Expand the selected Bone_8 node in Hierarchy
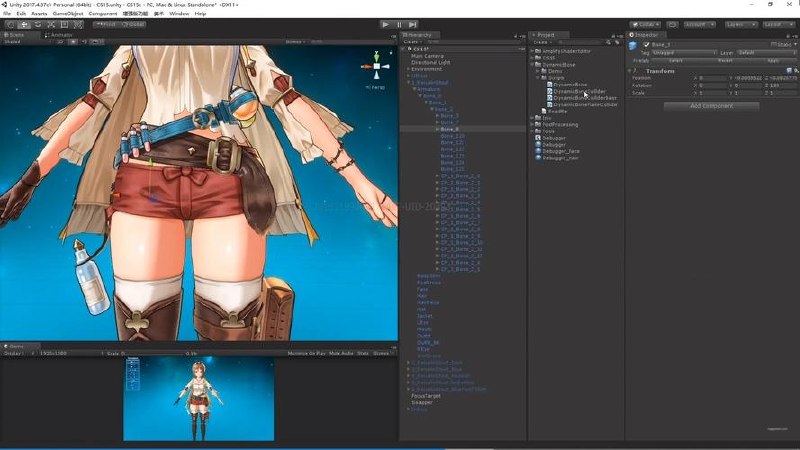 [437, 130]
